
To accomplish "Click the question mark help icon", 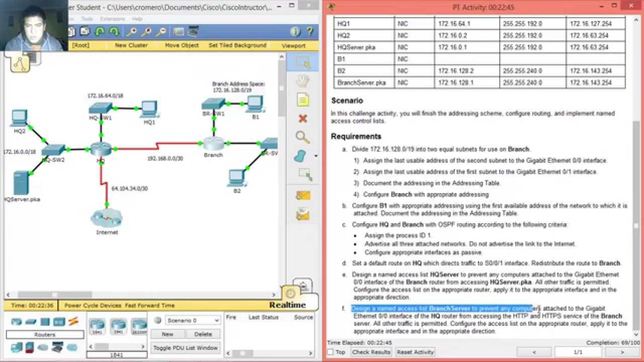I will coord(310,32).
